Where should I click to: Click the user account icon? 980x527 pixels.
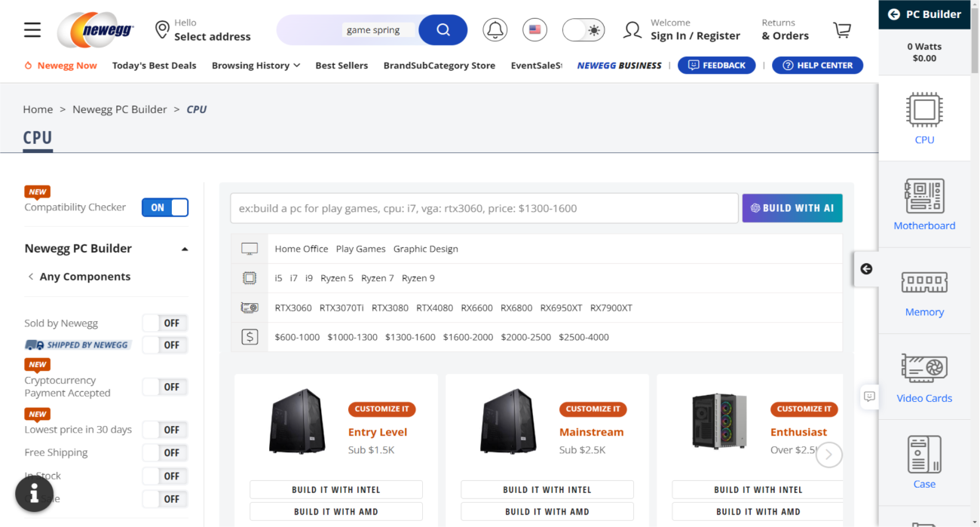[x=632, y=30]
